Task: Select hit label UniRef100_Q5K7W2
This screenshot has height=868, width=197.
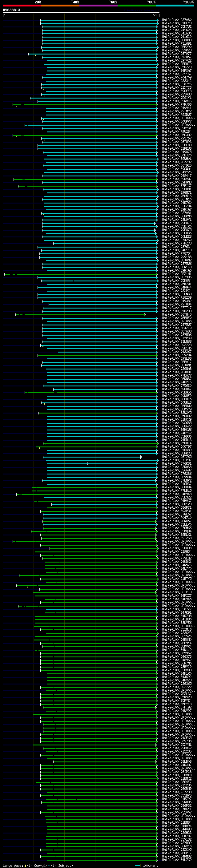Action: pyautogui.click(x=176, y=26)
